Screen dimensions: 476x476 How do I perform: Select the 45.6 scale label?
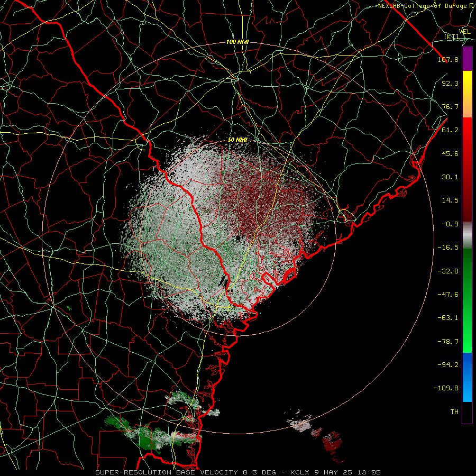(450, 153)
